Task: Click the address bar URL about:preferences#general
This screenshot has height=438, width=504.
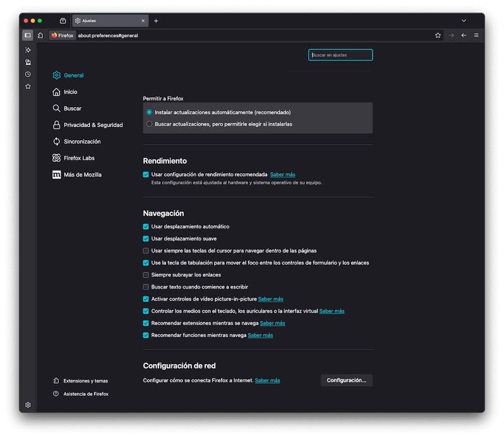Action: point(108,35)
